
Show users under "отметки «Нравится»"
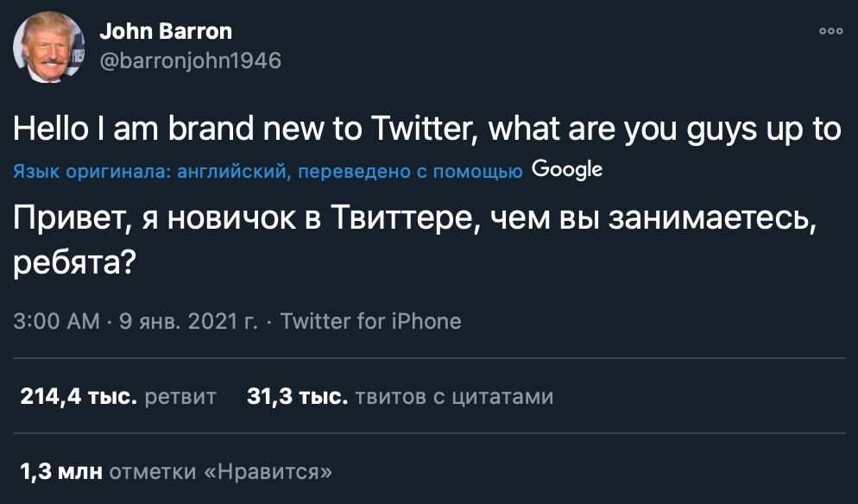coord(221,471)
